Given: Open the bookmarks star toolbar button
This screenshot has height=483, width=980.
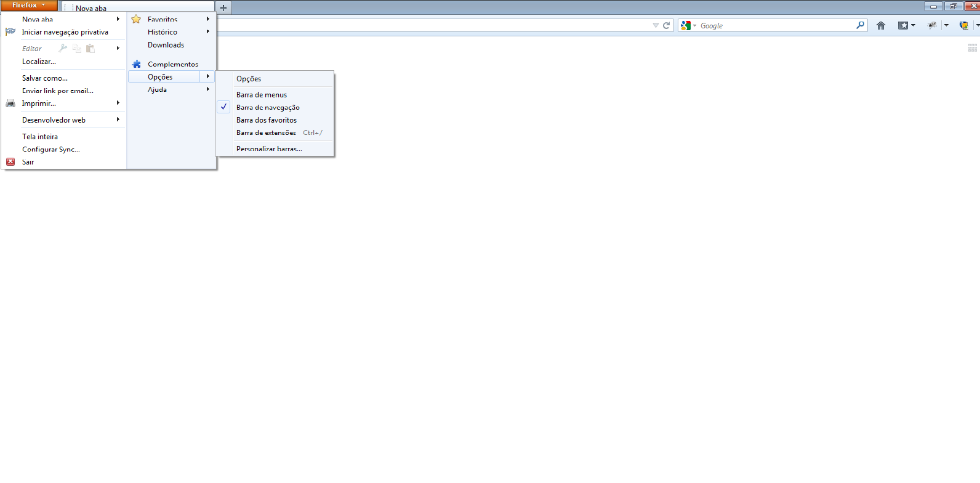Looking at the screenshot, I should point(903,25).
